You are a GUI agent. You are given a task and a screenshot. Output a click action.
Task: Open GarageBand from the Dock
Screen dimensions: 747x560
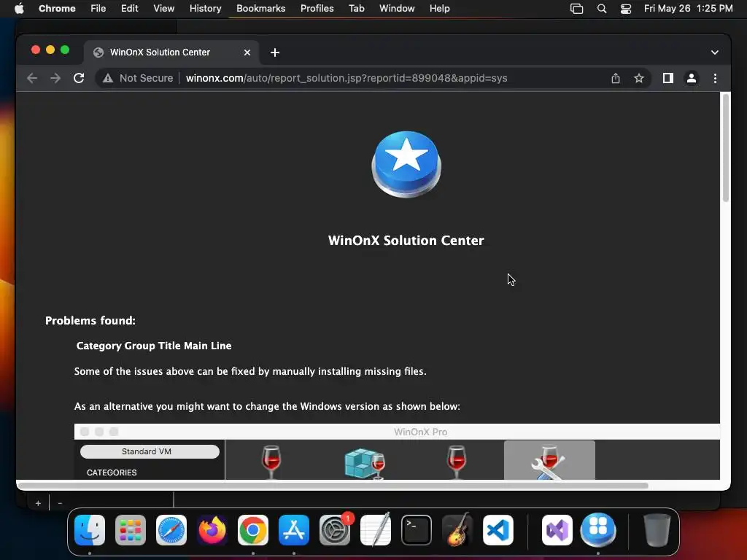click(457, 529)
